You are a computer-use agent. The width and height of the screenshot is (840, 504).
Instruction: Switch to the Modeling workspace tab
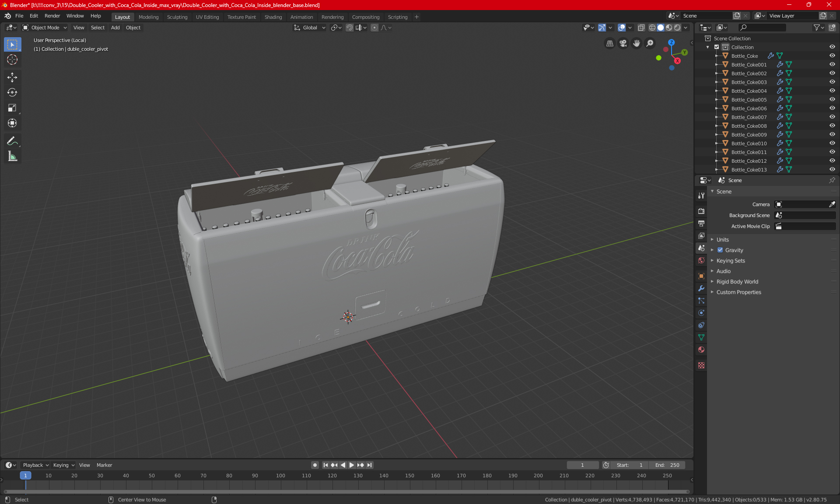[x=148, y=17]
